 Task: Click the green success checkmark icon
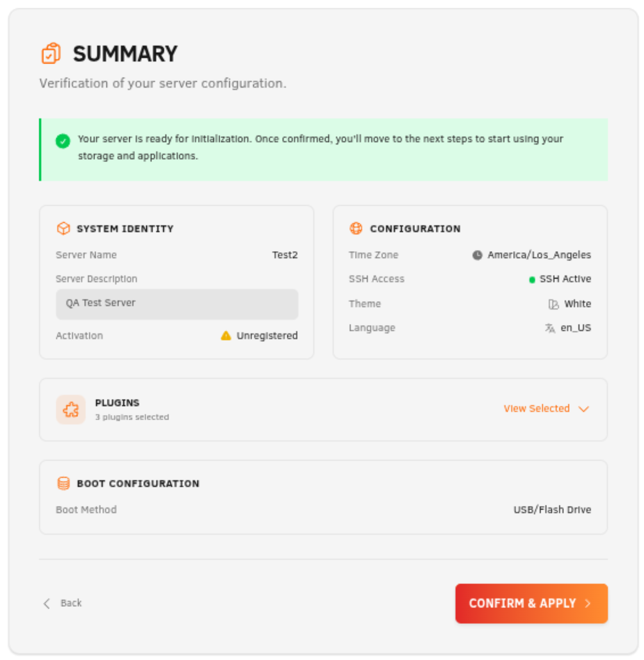coord(63,141)
